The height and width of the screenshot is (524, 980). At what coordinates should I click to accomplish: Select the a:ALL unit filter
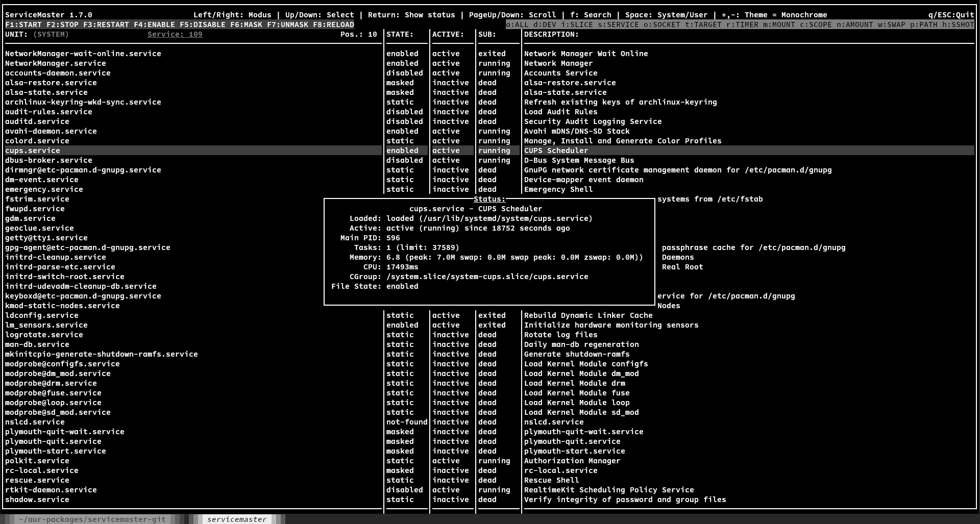[518, 24]
